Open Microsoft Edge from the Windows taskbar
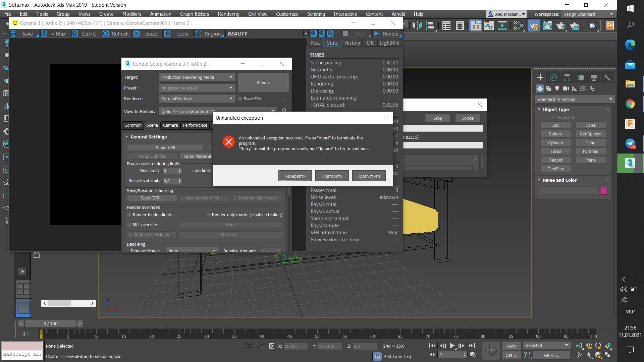644x362 pixels. click(630, 44)
